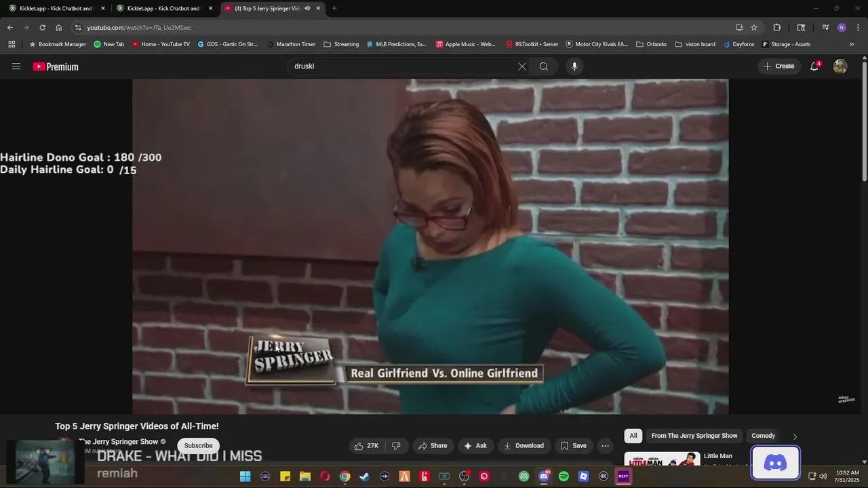Viewport: 868px width, 488px height.
Task: Reload the page with the refresh icon
Action: pos(42,28)
